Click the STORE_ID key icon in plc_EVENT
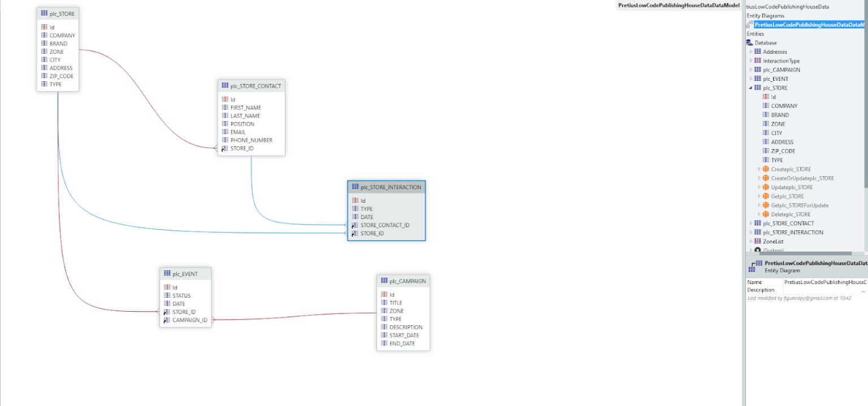The height and width of the screenshot is (406, 868). pos(168,312)
